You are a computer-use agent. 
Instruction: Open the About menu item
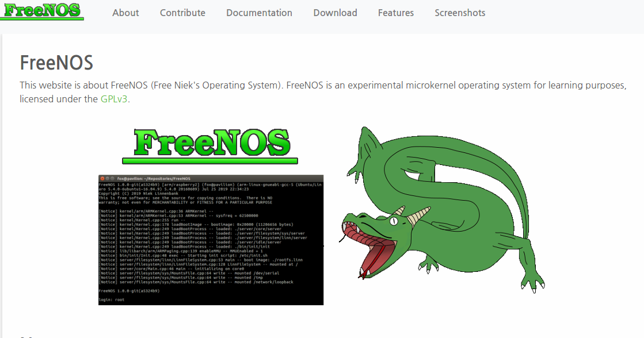click(x=125, y=13)
